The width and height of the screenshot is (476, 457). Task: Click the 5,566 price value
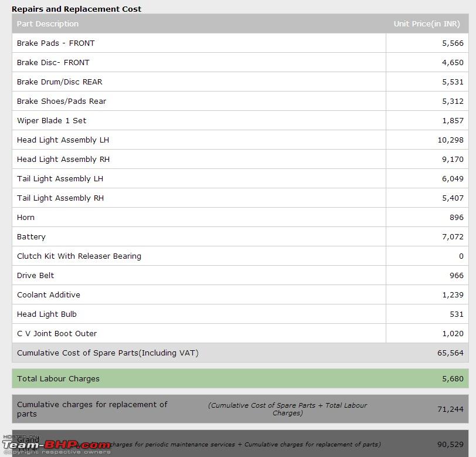coord(453,43)
